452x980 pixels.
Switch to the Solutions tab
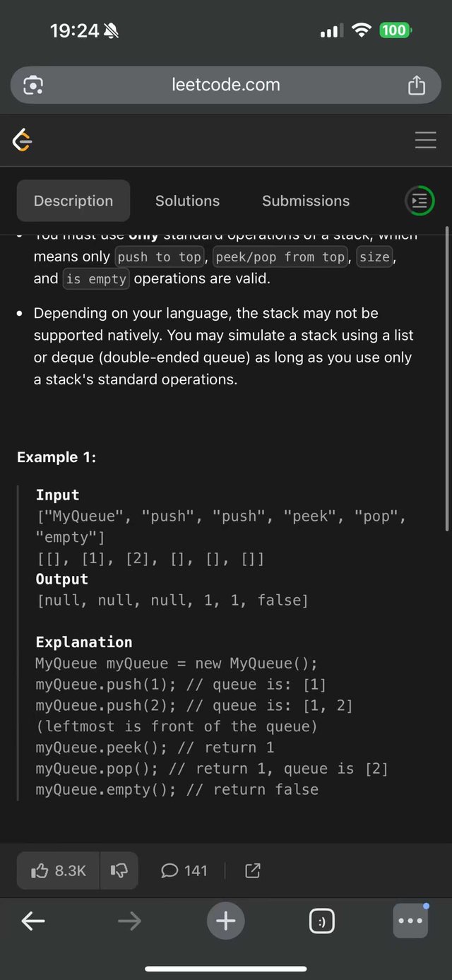click(x=187, y=201)
